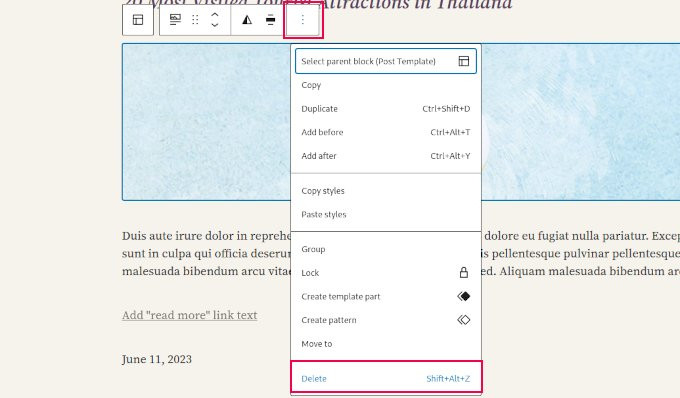Choose Add after in the menu
Screen dimensions: 680x398
click(x=386, y=156)
